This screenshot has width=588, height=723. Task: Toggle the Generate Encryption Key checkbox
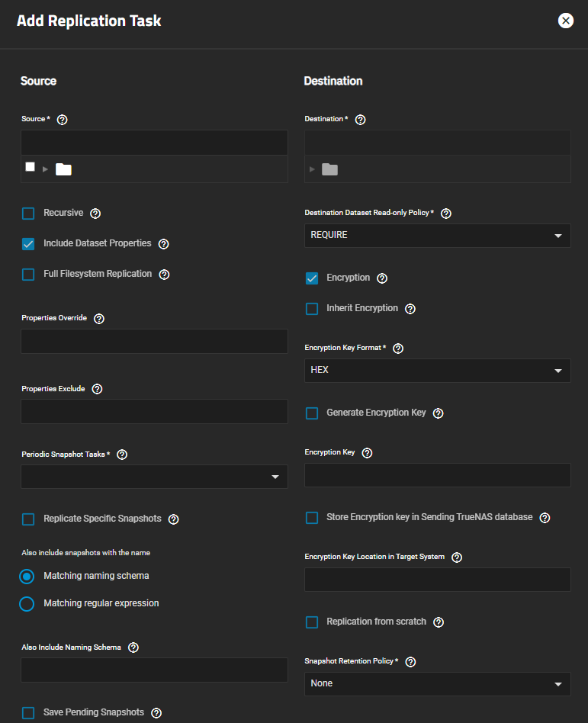(312, 413)
